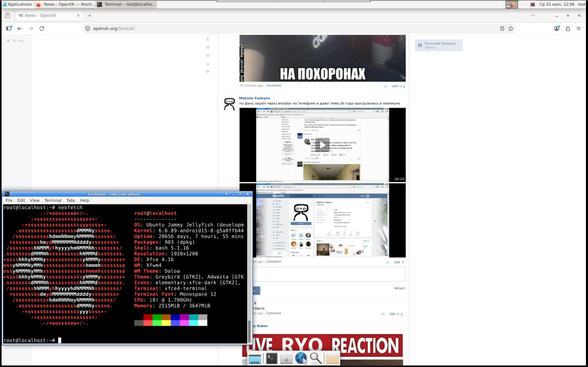Share the 33 minutes ago post with megaphone icon
The width and height of the screenshot is (588, 367).
pyautogui.click(x=385, y=86)
